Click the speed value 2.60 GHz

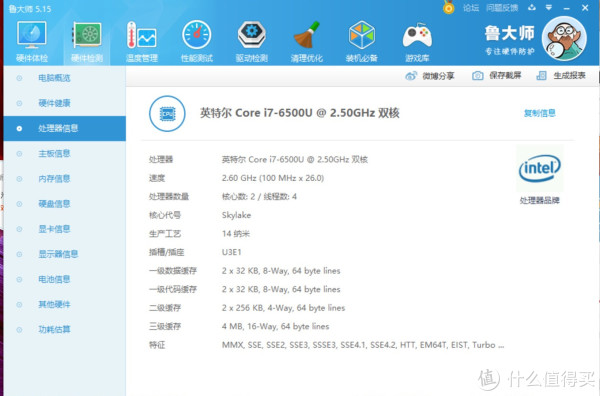[x=273, y=178]
